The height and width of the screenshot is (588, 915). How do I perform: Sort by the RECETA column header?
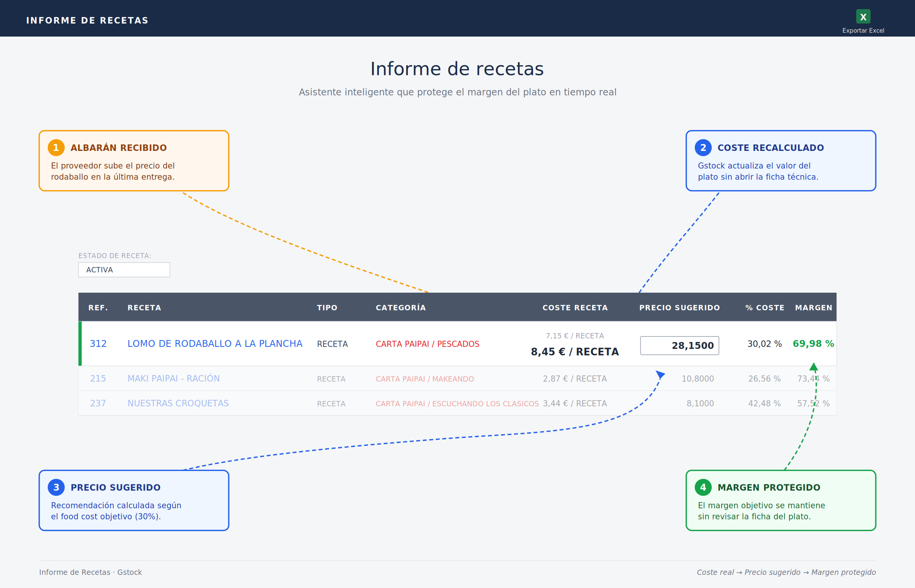[x=144, y=308]
